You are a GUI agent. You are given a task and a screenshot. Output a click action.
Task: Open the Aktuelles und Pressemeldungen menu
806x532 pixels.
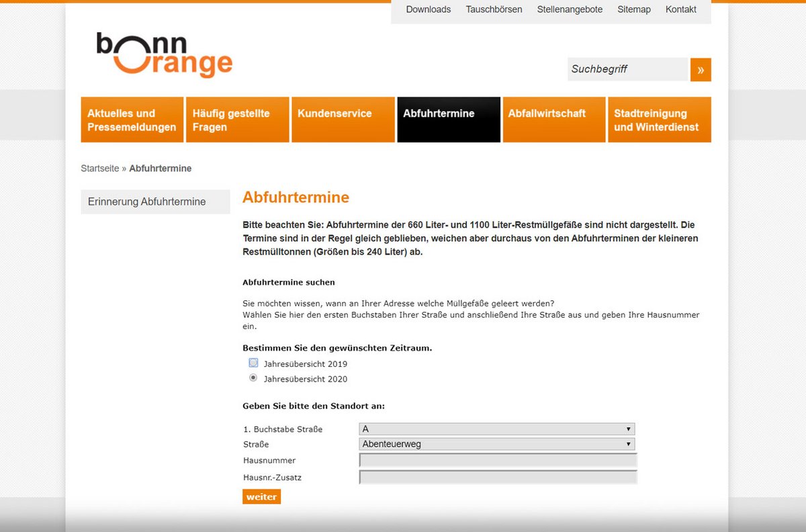(132, 120)
